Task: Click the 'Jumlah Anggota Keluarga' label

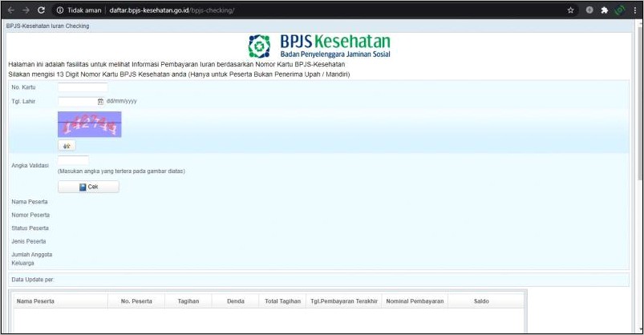Action: pos(31,259)
